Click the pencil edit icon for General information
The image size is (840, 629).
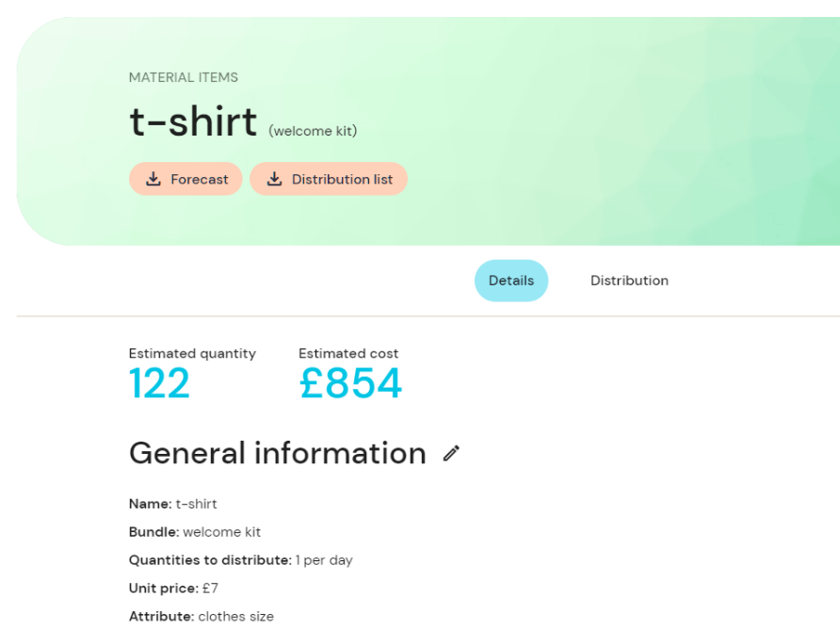coord(451,453)
